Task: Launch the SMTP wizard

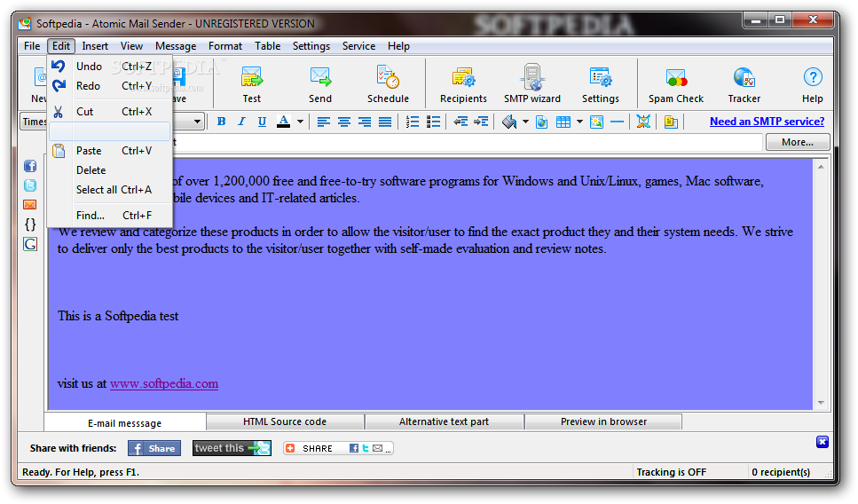Action: coord(532,83)
